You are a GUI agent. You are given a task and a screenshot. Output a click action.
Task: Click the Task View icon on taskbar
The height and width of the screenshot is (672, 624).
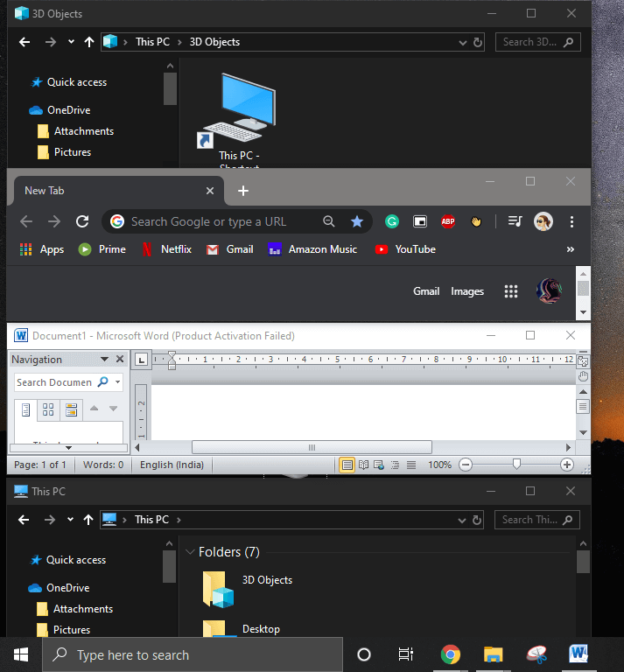coord(406,654)
